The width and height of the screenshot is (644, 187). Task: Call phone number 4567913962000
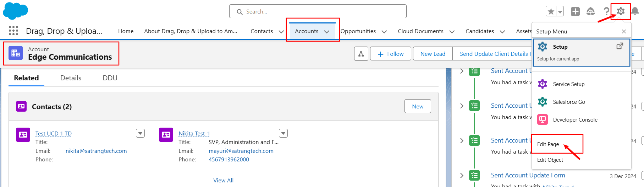(x=229, y=160)
